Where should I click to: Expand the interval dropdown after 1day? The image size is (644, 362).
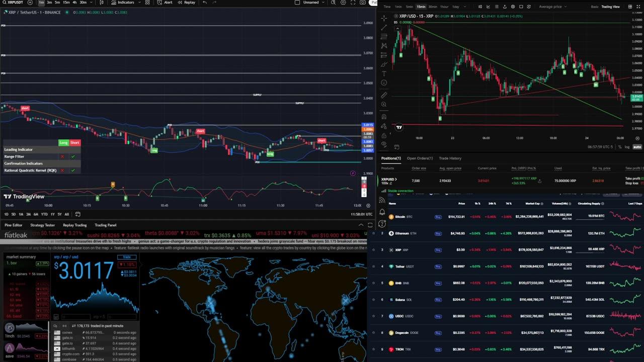pyautogui.click(x=465, y=7)
